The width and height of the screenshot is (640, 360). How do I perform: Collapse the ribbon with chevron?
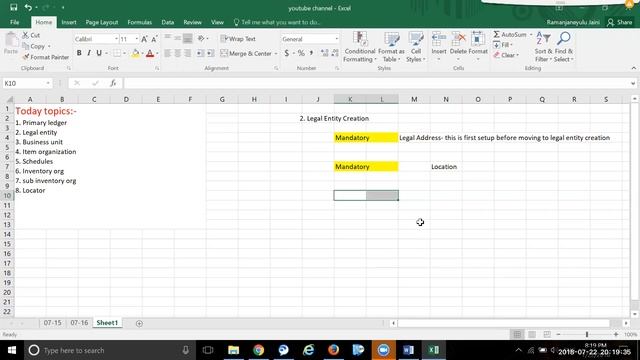tap(633, 68)
